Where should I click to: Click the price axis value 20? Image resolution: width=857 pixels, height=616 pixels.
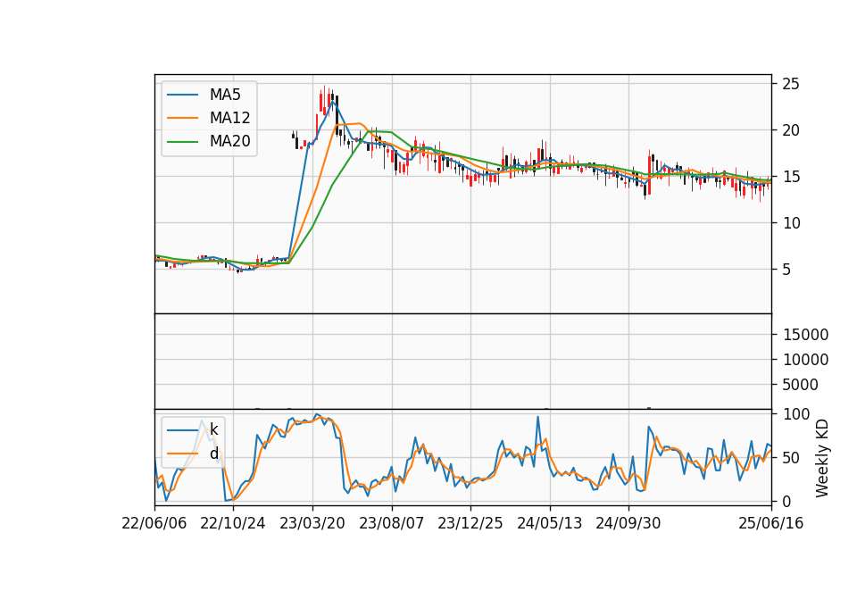pos(791,130)
